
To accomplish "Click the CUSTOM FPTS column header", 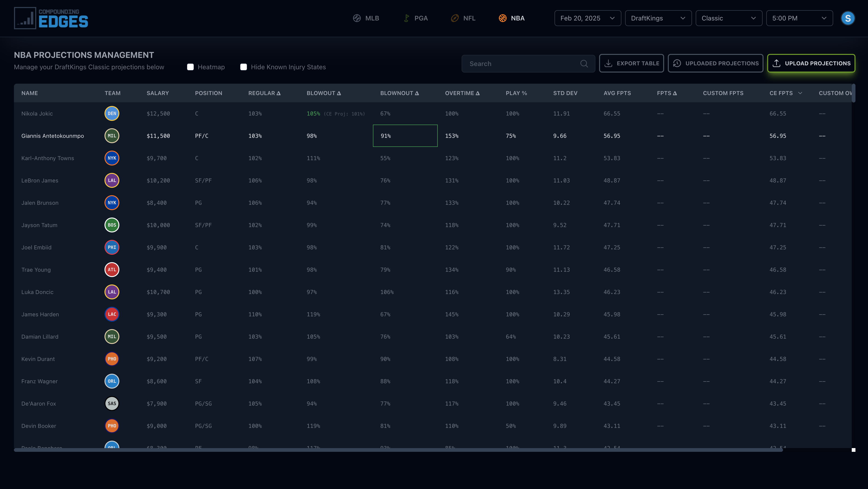I will 723,93.
